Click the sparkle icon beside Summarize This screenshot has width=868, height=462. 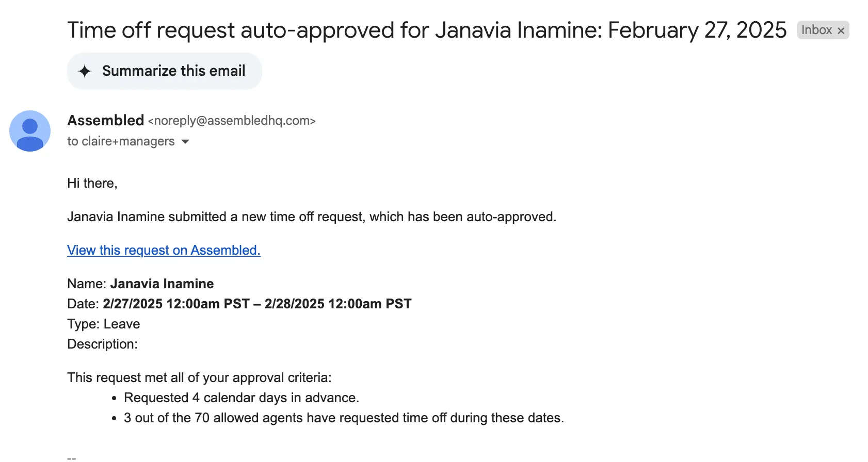(85, 71)
